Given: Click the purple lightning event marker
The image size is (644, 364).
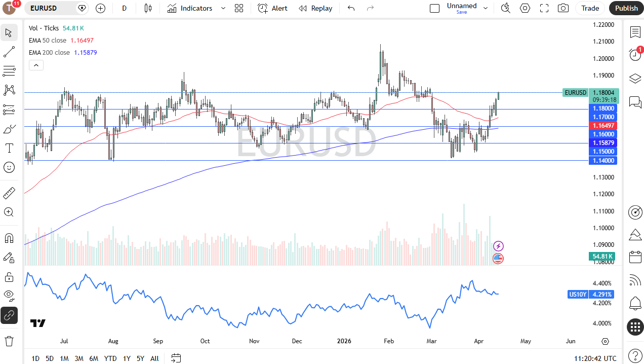Looking at the screenshot, I should point(498,246).
